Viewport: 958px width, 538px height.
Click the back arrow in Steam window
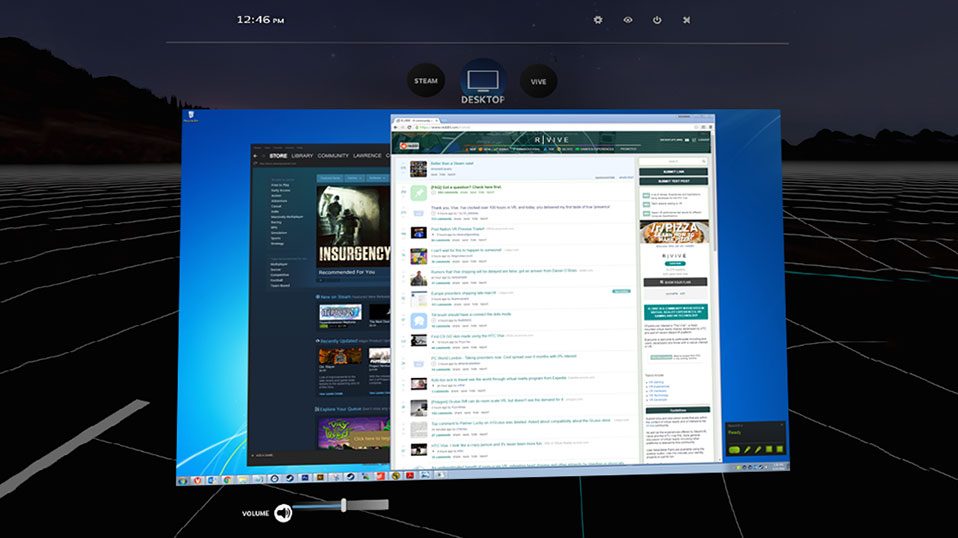tap(255, 156)
